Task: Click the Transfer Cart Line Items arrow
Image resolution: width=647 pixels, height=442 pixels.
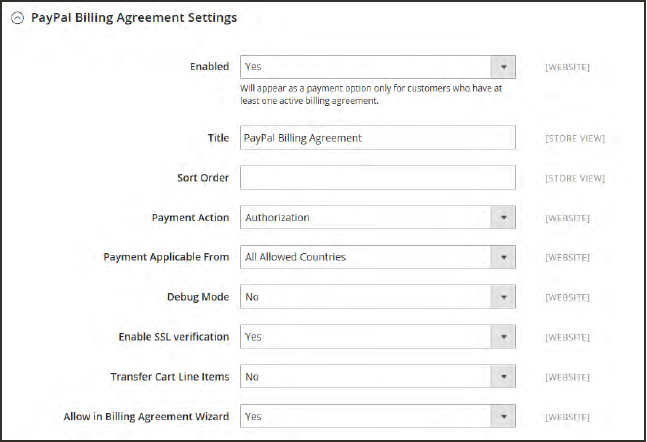Action: [503, 377]
